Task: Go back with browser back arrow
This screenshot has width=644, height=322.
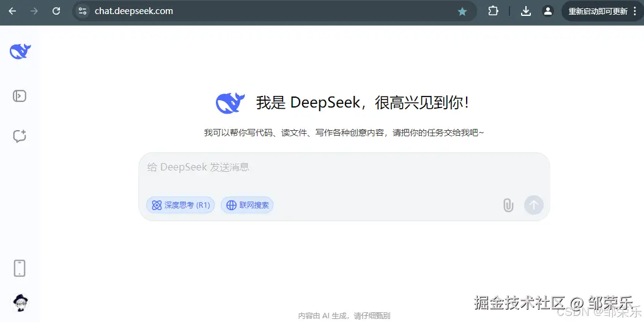Action: tap(12, 11)
